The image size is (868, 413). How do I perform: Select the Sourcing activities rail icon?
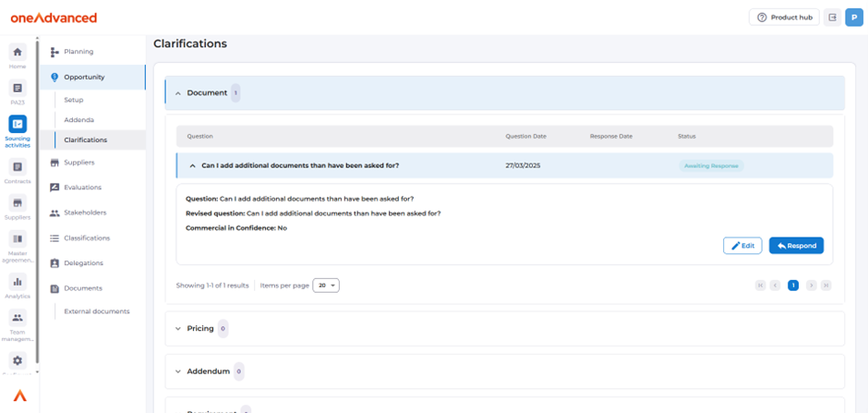pos(18,124)
